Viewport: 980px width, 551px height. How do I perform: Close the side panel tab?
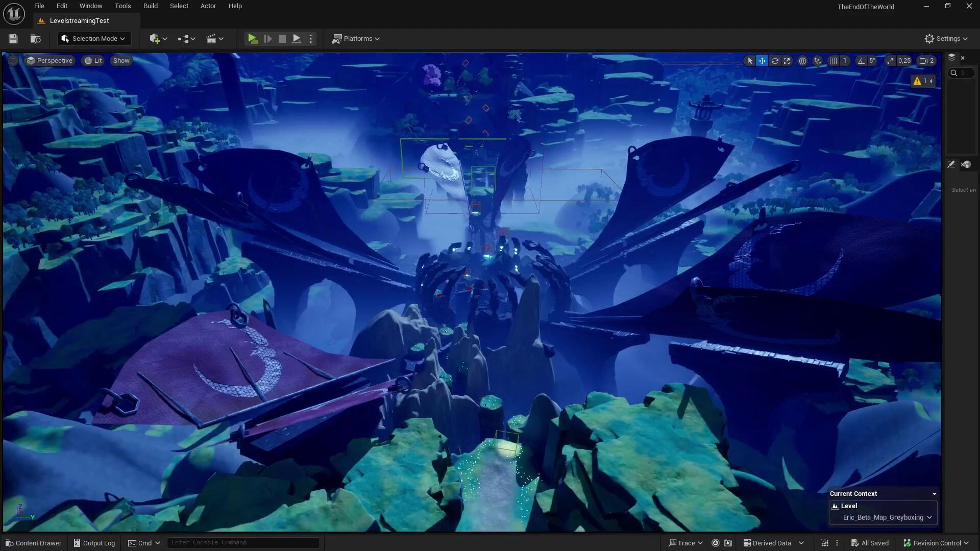[x=963, y=58]
